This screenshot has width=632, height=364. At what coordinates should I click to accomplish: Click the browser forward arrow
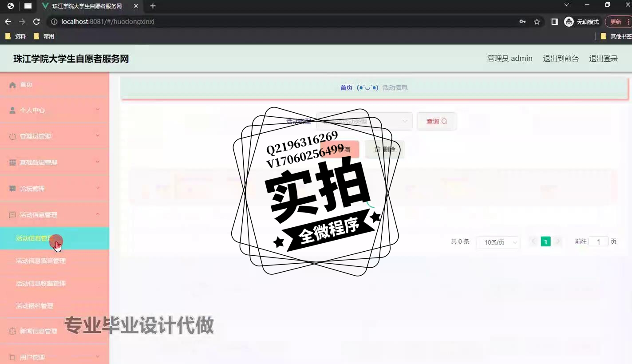click(22, 22)
